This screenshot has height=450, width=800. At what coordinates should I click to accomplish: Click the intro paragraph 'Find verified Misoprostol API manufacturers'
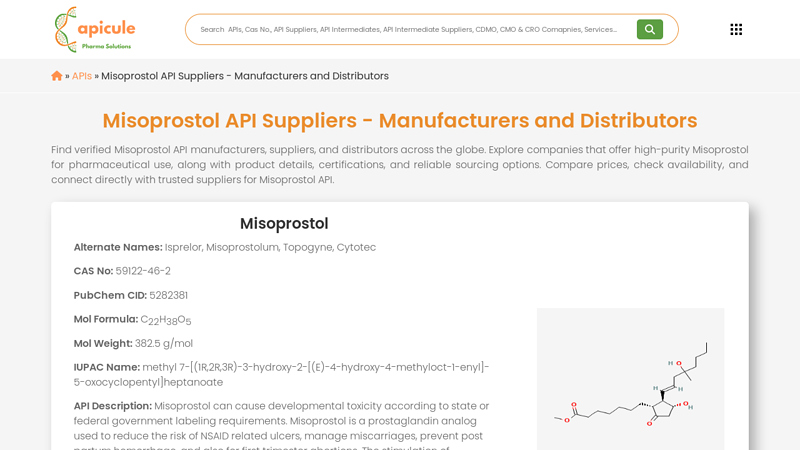pos(399,165)
